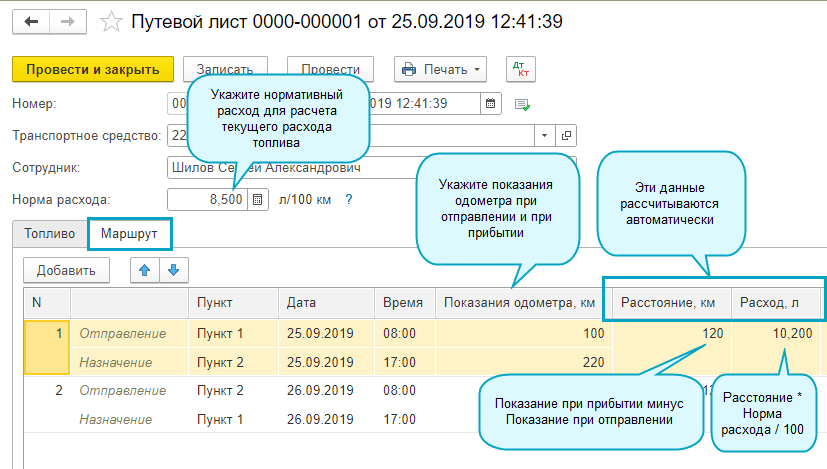
Task: Click Пункт 2 in row 2 departure
Action: click(220, 390)
